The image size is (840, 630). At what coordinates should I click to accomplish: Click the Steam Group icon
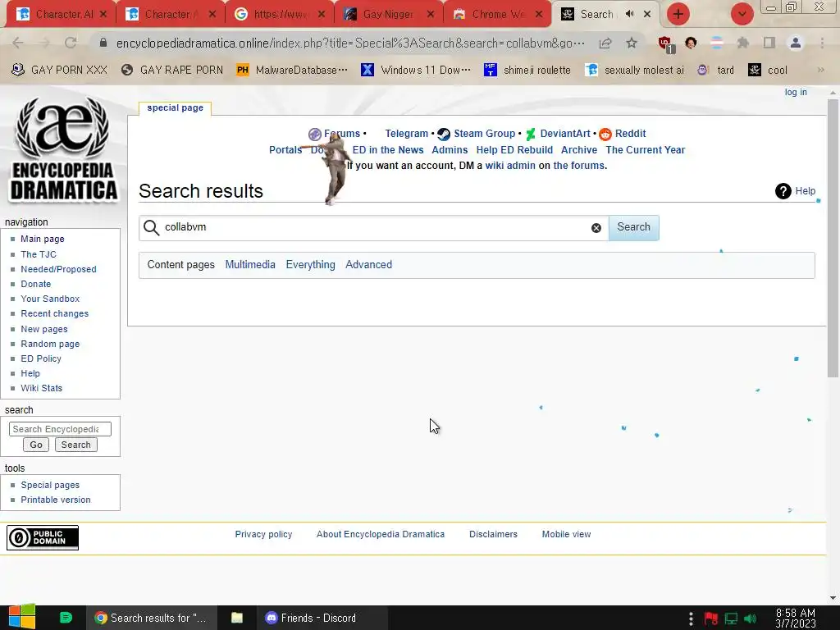point(444,134)
